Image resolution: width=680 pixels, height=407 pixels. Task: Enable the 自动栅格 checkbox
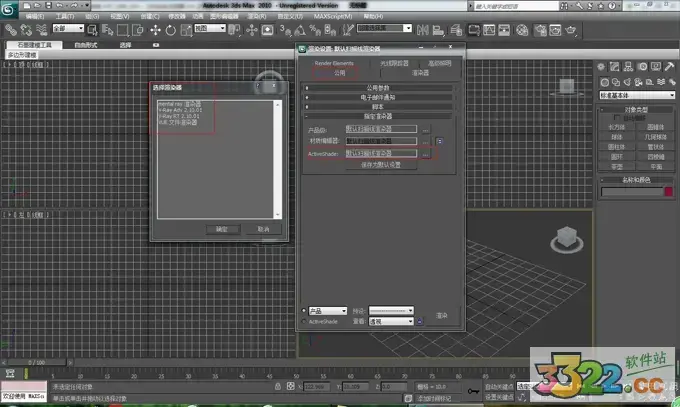pos(617,118)
